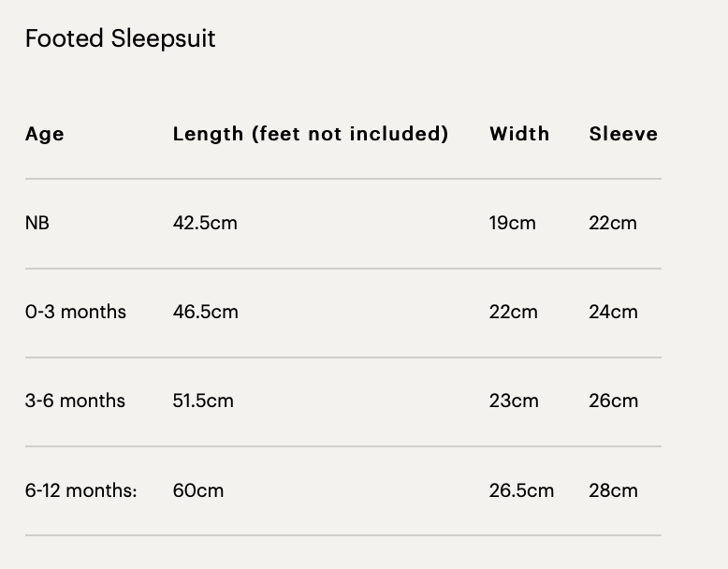728x569 pixels.
Task: Select the 24cm sleeve value
Action: [x=614, y=312]
